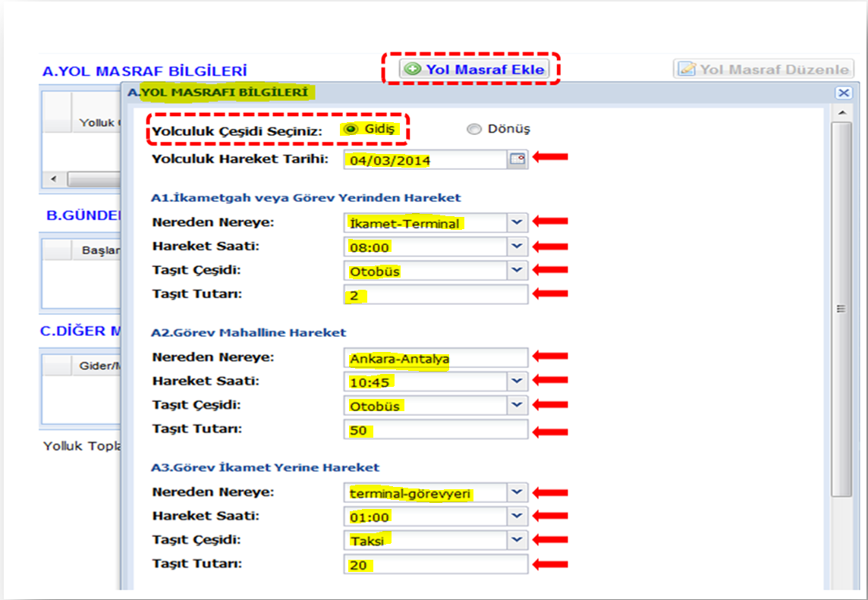Expand A1 Hareket Saati dropdown showing 08:00

[517, 247]
